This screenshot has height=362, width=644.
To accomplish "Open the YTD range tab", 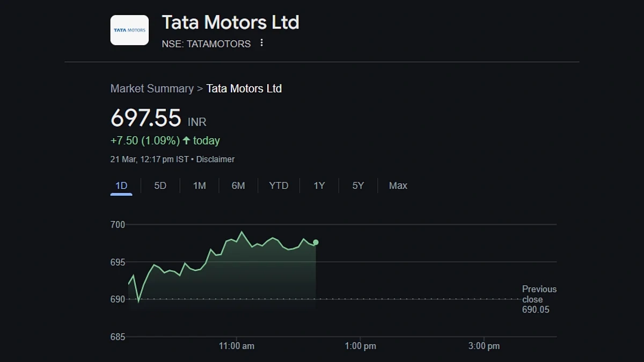I will coord(279,186).
